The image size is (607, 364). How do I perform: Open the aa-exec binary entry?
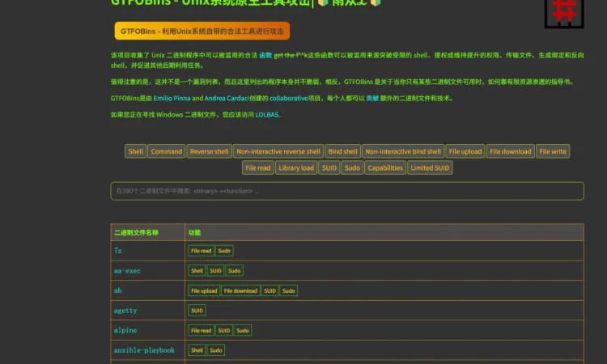127,271
